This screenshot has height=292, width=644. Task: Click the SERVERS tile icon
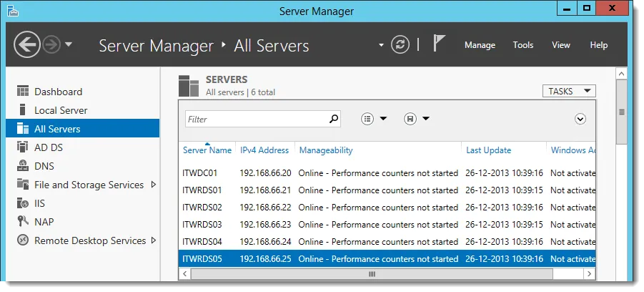[x=189, y=86]
